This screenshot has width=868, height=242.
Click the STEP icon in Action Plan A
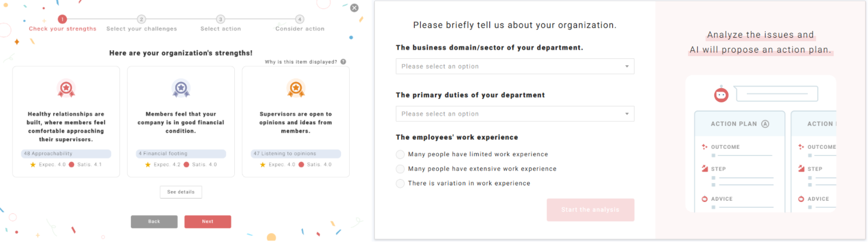(705, 169)
